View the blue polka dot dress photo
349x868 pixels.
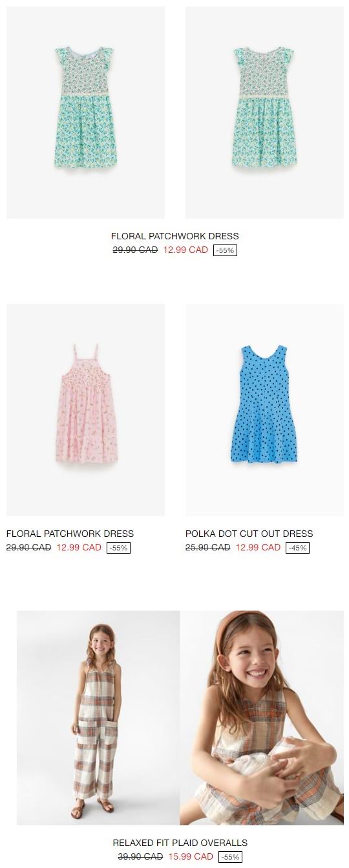[x=264, y=410]
